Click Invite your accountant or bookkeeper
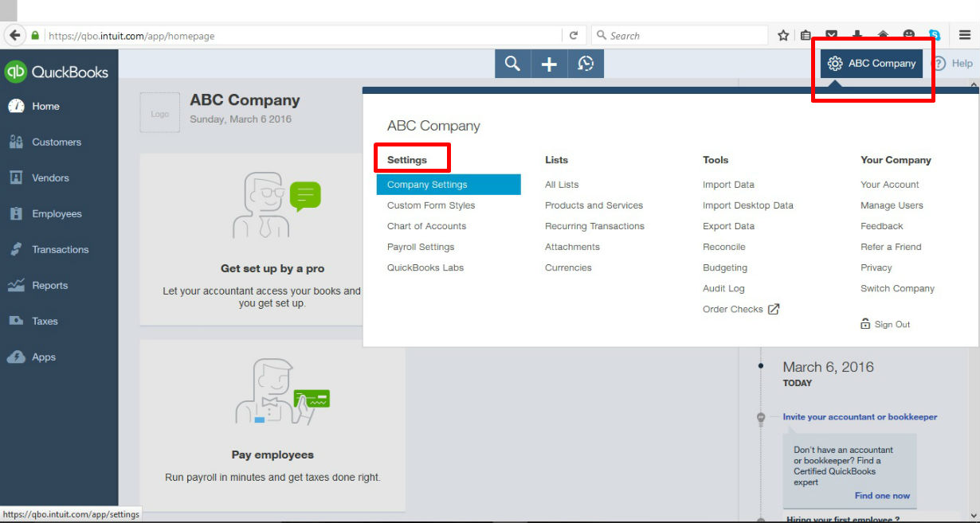 [x=860, y=417]
